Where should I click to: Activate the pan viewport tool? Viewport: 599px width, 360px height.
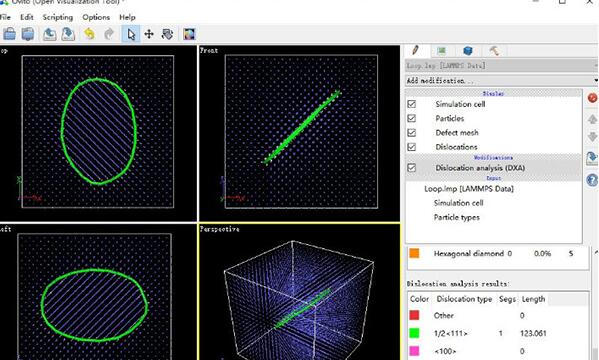pyautogui.click(x=149, y=34)
